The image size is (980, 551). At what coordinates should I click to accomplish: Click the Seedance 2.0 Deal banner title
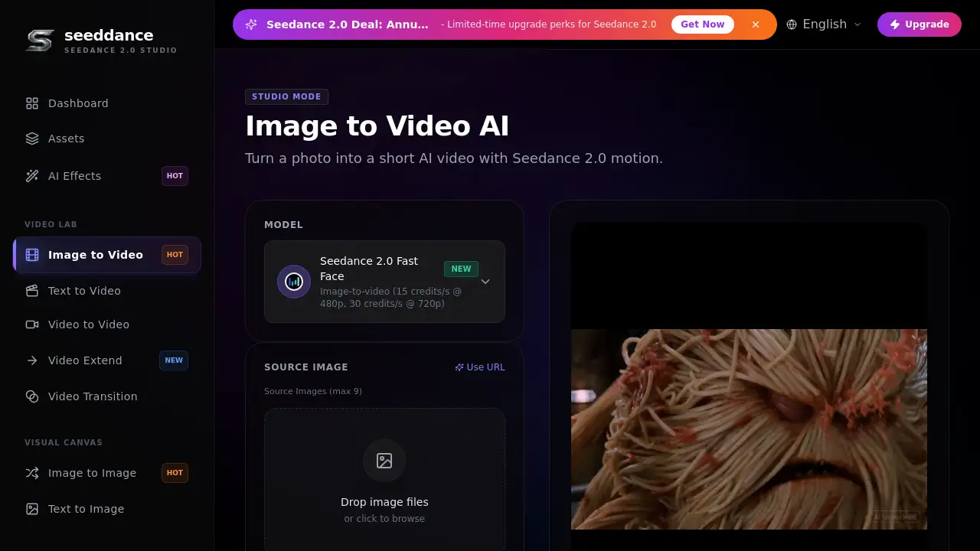pyautogui.click(x=348, y=24)
